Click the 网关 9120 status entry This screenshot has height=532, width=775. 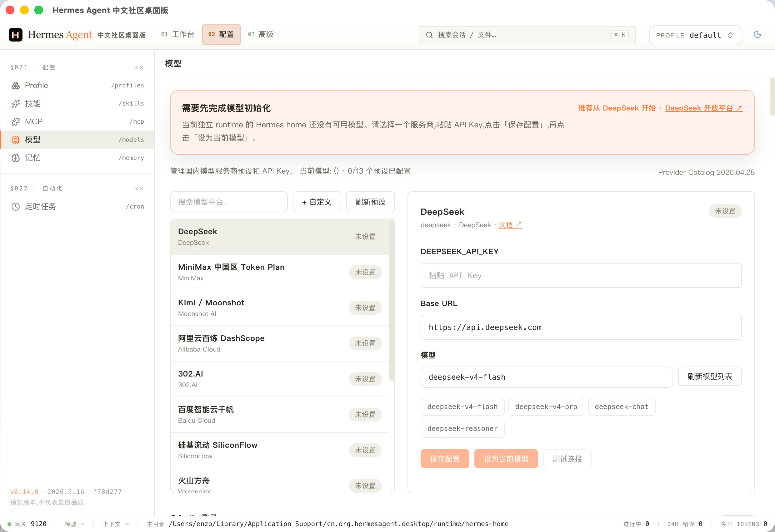[27, 524]
